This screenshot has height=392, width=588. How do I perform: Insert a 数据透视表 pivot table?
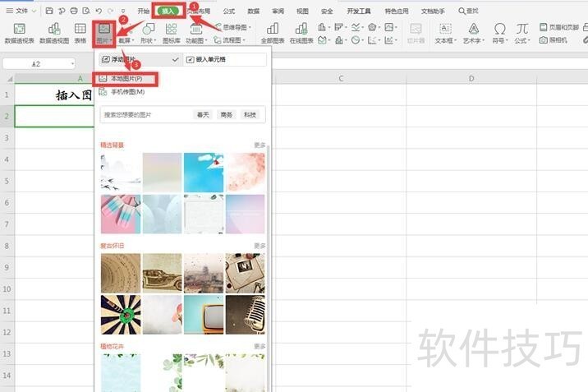tap(19, 33)
